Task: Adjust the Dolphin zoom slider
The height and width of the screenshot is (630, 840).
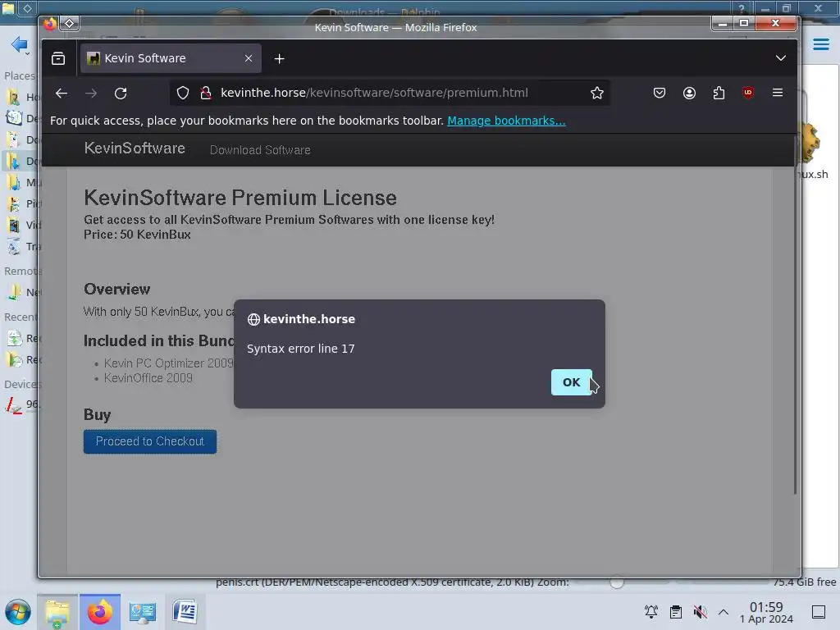Action: coord(617,582)
